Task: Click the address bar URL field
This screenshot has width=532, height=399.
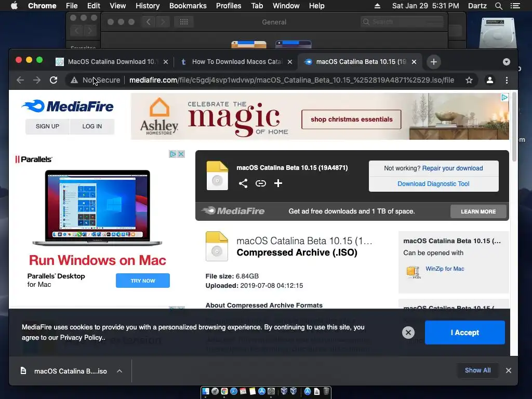Action: tap(291, 80)
